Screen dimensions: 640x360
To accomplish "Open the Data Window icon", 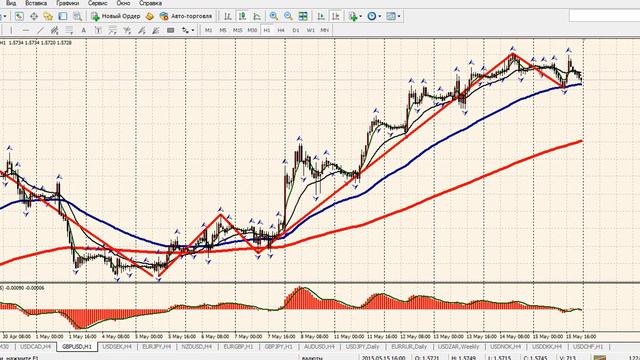I will 34,16.
